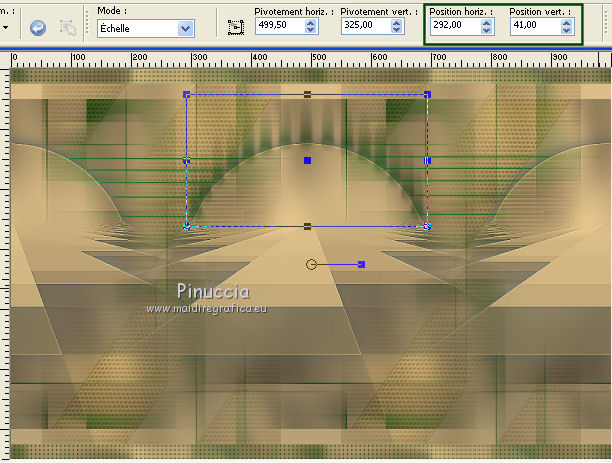Decrease Pivotement vert. with down arrow
Screen dimensions: 612x463
pos(397,30)
